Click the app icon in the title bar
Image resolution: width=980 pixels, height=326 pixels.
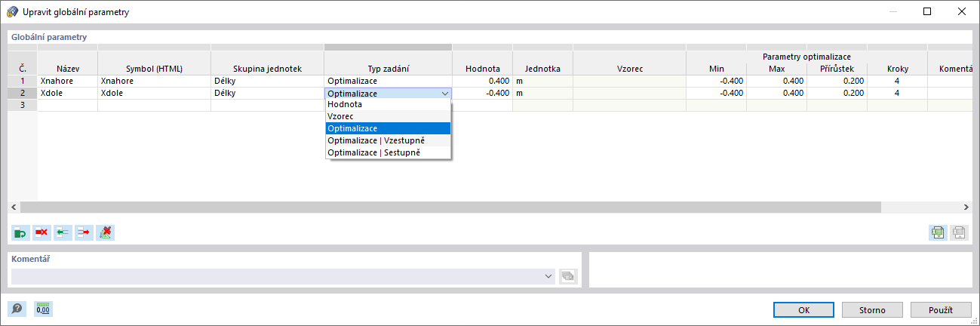[13, 11]
